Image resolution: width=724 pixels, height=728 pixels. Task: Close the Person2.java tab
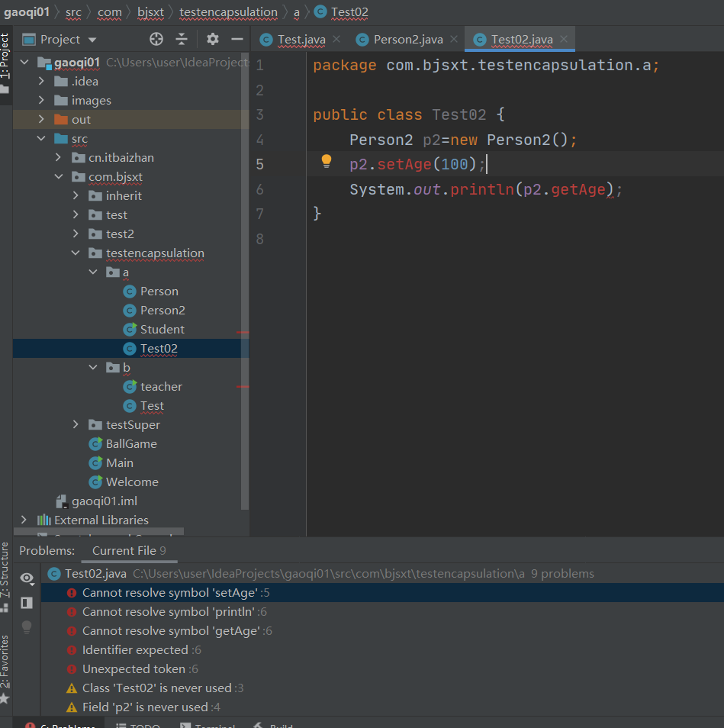(454, 40)
